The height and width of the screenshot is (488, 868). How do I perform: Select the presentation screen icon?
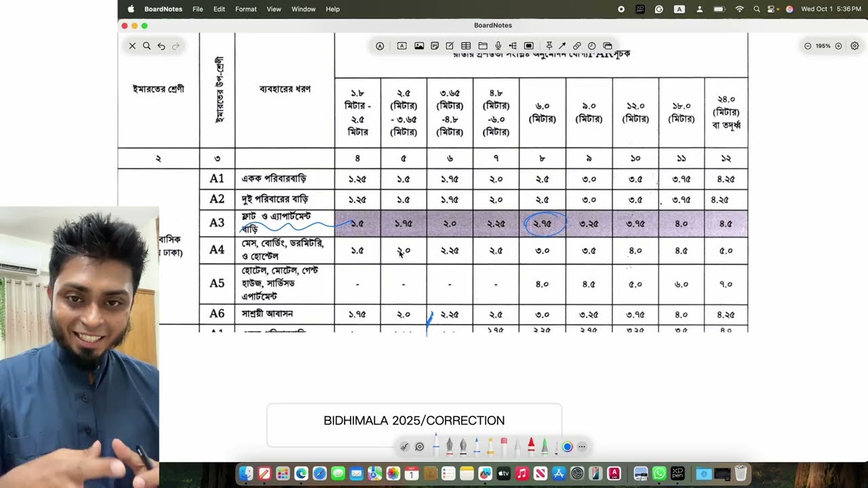point(529,46)
